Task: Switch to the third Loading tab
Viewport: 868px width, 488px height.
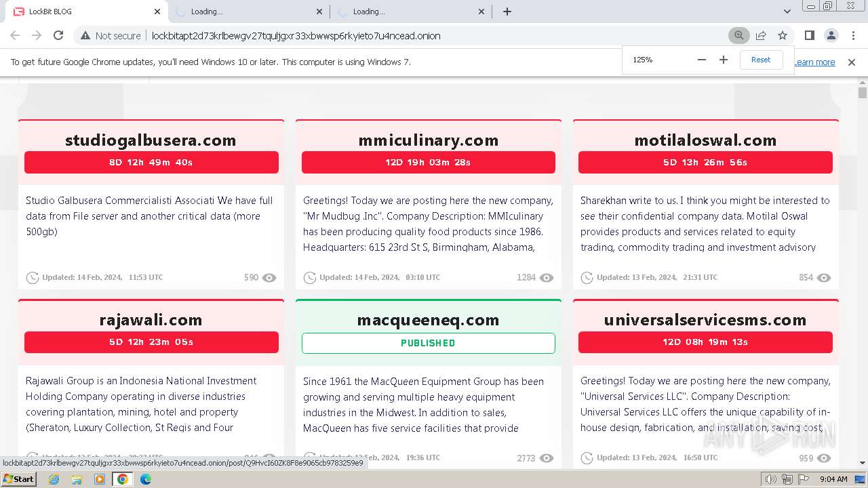Action: [x=410, y=12]
